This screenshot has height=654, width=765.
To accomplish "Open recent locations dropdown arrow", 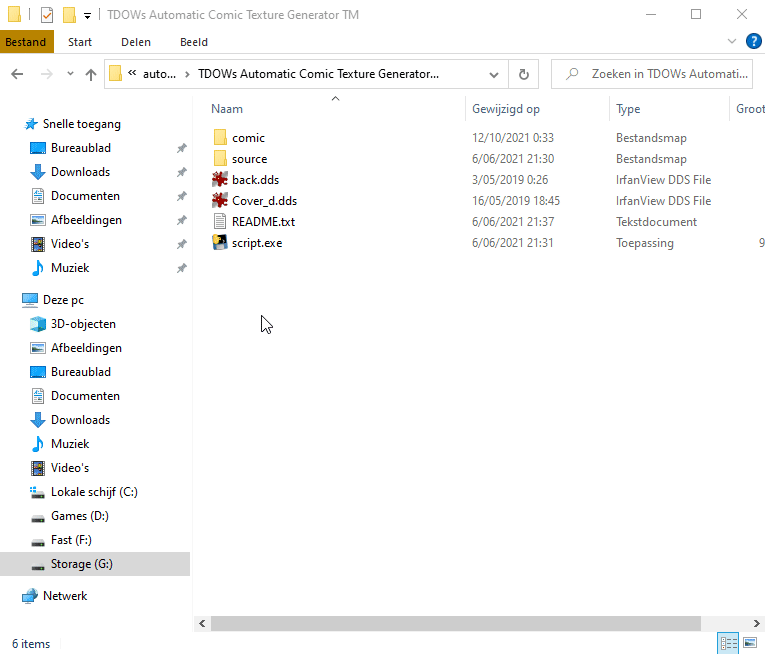I will pyautogui.click(x=70, y=74).
